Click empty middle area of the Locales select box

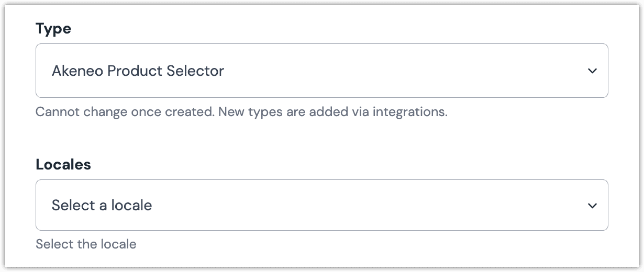(x=367, y=206)
